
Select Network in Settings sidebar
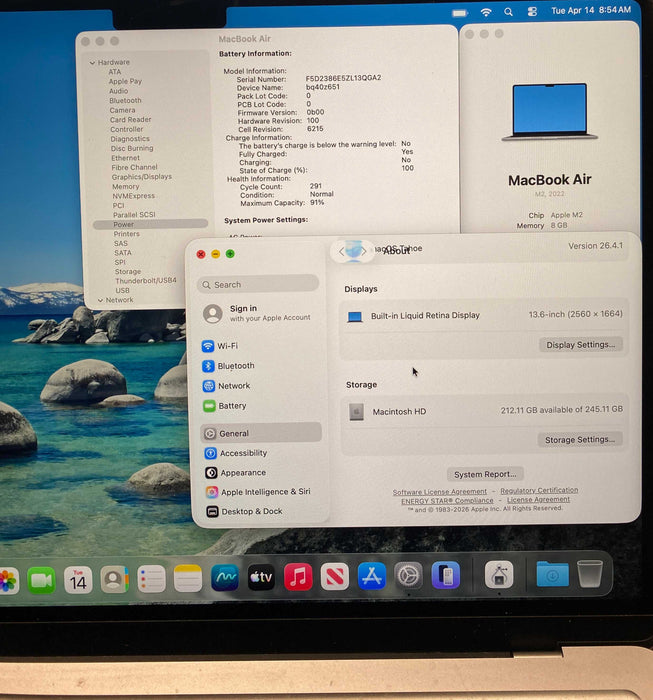[x=261, y=386]
